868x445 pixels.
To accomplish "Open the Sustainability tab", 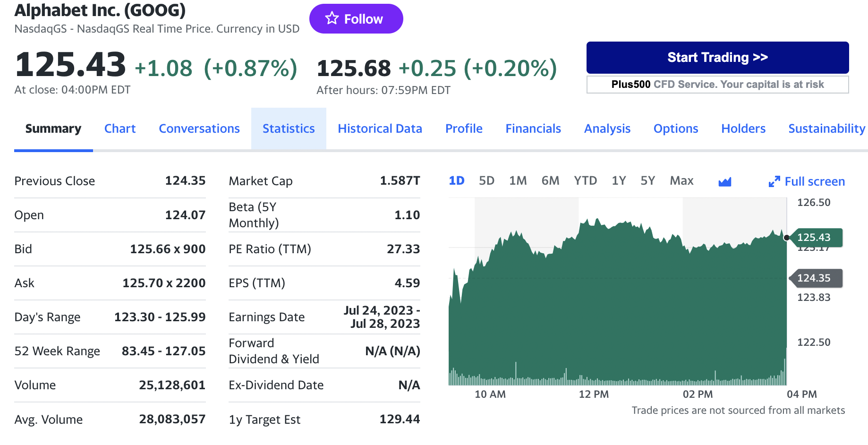I will 826,128.
